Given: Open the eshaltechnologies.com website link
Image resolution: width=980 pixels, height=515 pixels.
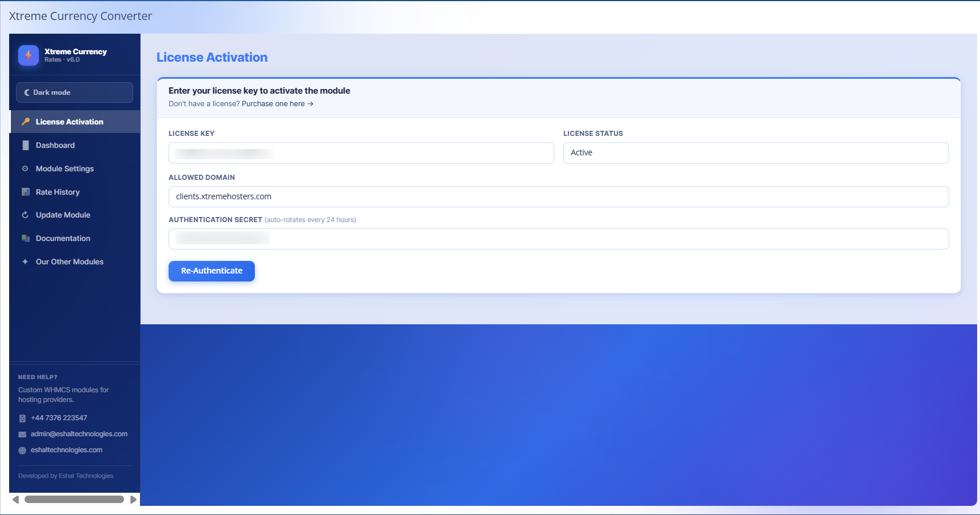Looking at the screenshot, I should pyautogui.click(x=66, y=450).
